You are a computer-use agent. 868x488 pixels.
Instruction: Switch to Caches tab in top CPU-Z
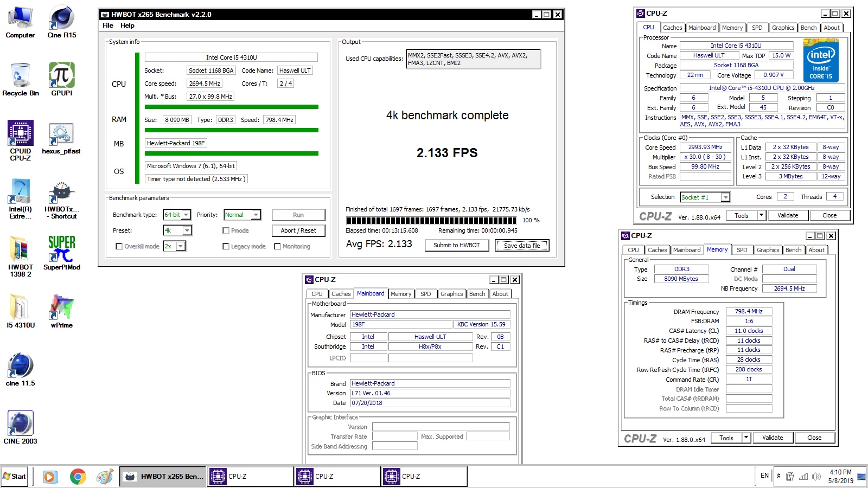coord(672,28)
